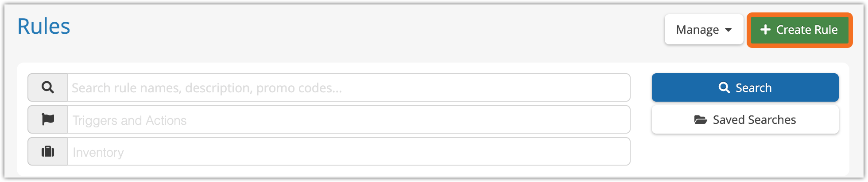The height and width of the screenshot is (182, 868).
Task: Click into the Triggers and Actions field
Action: [349, 120]
